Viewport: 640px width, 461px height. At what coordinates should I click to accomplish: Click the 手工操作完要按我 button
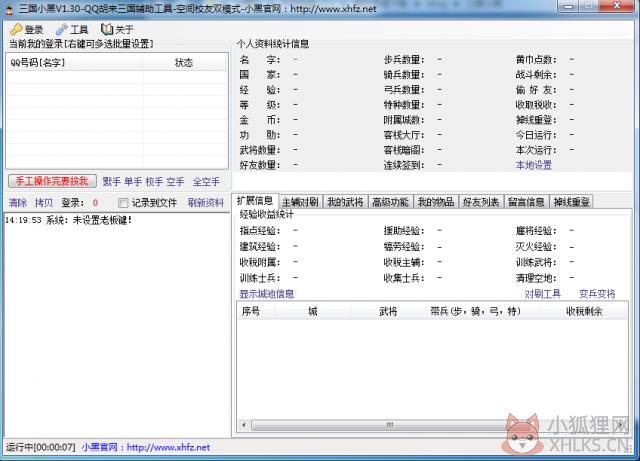(x=52, y=181)
